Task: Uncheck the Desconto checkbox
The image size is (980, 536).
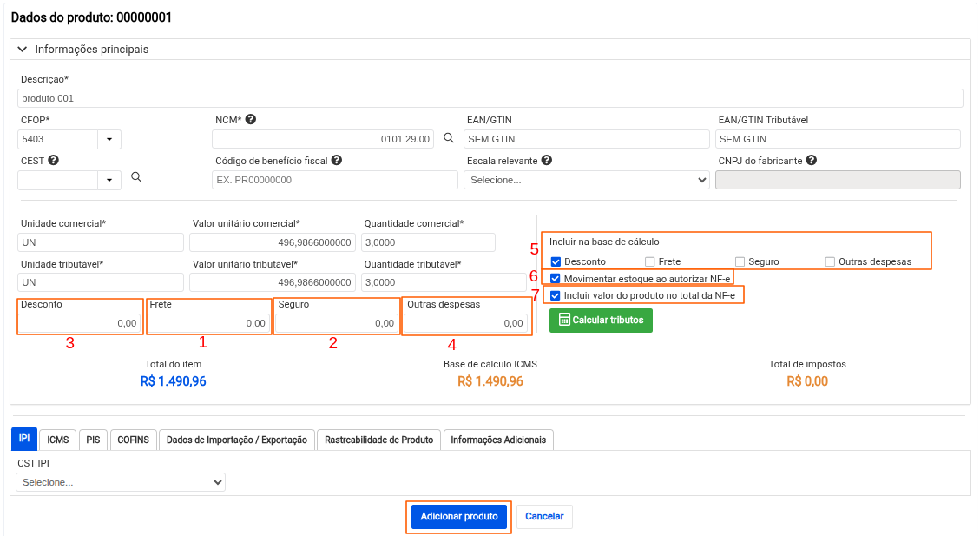Action: [556, 261]
